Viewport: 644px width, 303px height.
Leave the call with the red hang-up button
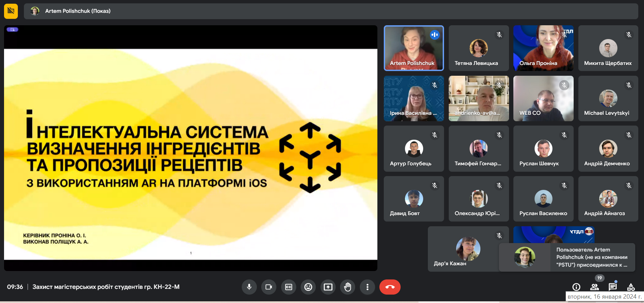390,287
